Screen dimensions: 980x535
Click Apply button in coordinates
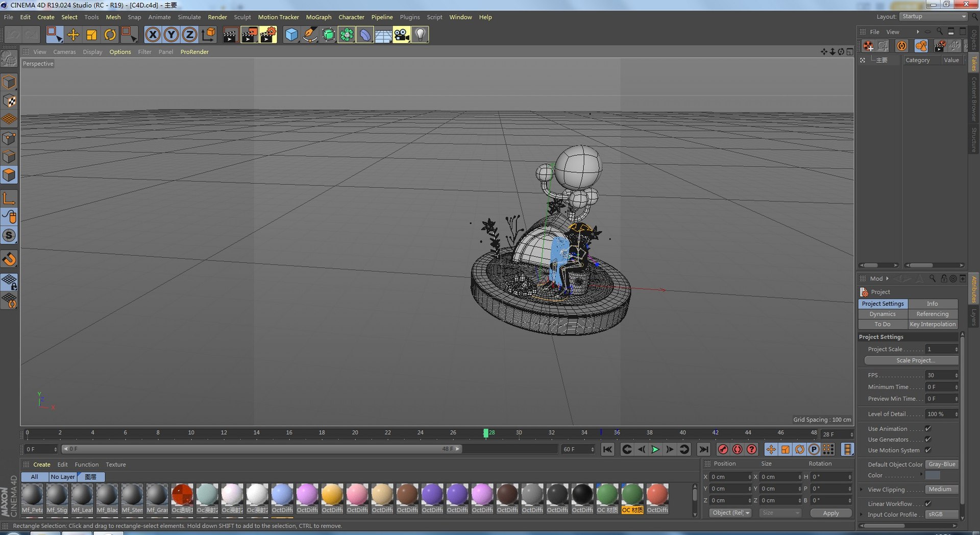click(x=831, y=513)
